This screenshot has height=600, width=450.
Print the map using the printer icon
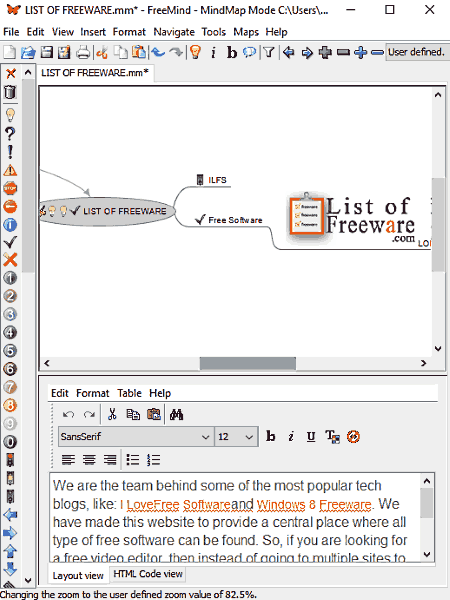(83, 52)
